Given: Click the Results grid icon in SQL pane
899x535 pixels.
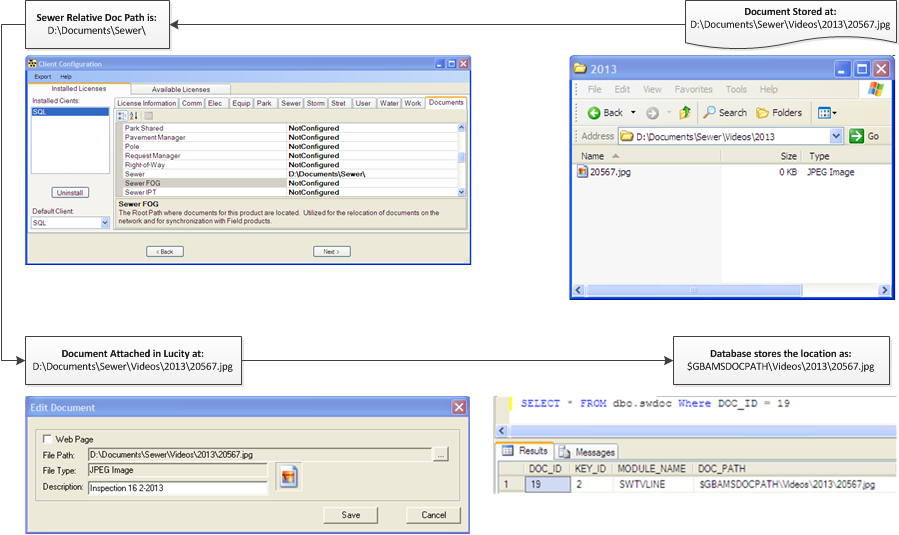Looking at the screenshot, I should [507, 451].
